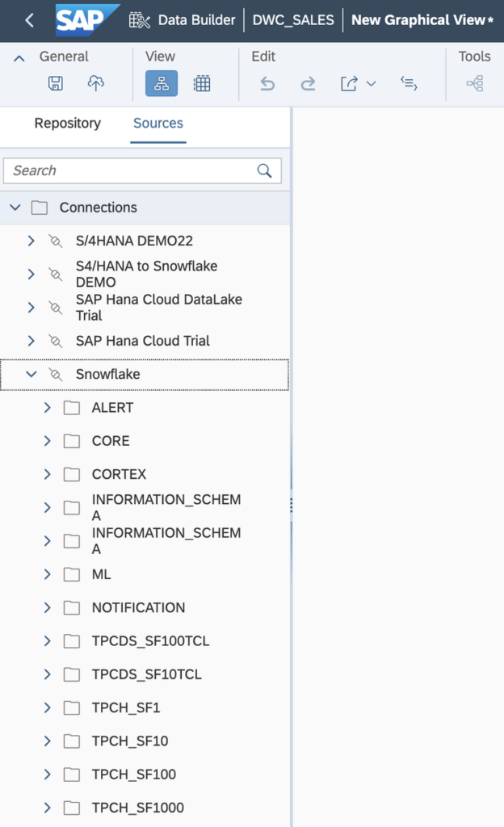The width and height of the screenshot is (504, 827).
Task: Expand the ML folder
Action: [x=48, y=574]
